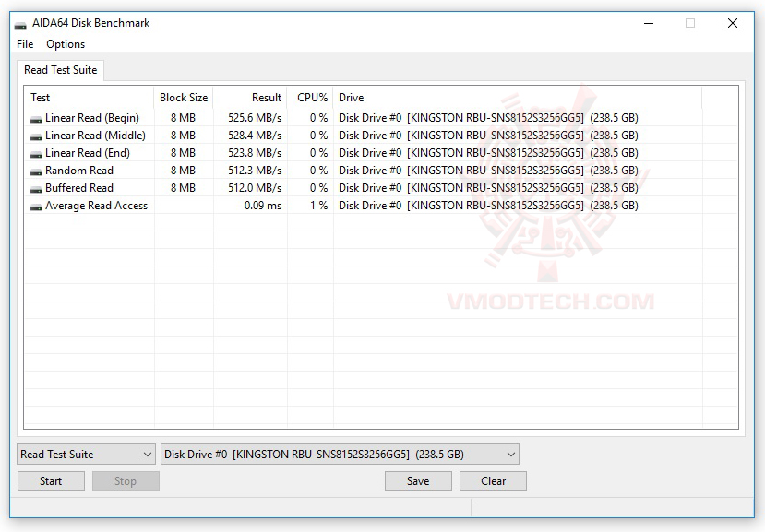Image resolution: width=765 pixels, height=532 pixels.
Task: Click the Stop button
Action: (126, 480)
